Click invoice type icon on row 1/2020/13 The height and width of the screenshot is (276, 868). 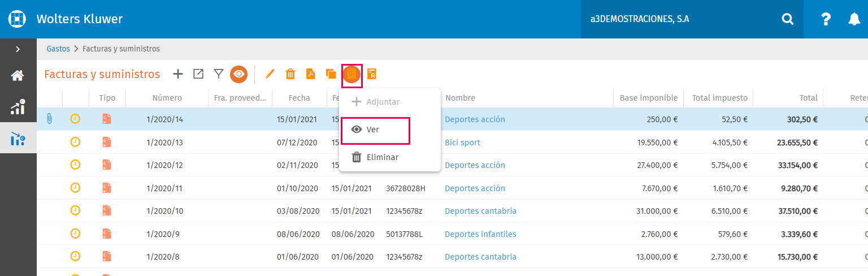click(107, 142)
